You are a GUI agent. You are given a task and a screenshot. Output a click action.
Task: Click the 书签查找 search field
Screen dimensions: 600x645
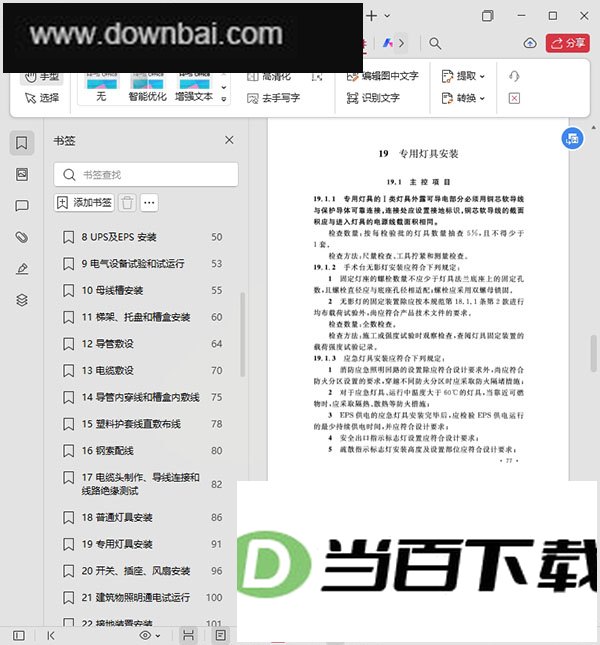(x=146, y=174)
